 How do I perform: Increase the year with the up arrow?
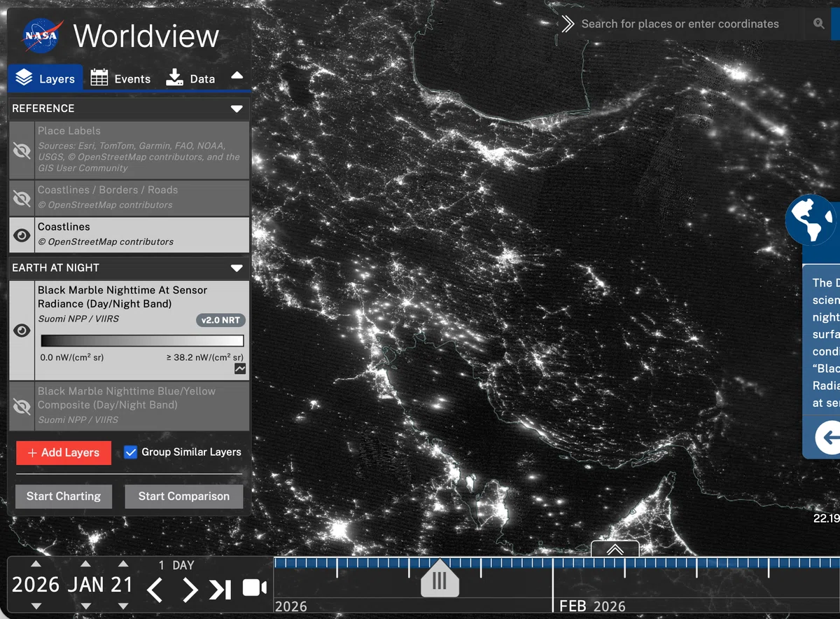click(x=36, y=564)
